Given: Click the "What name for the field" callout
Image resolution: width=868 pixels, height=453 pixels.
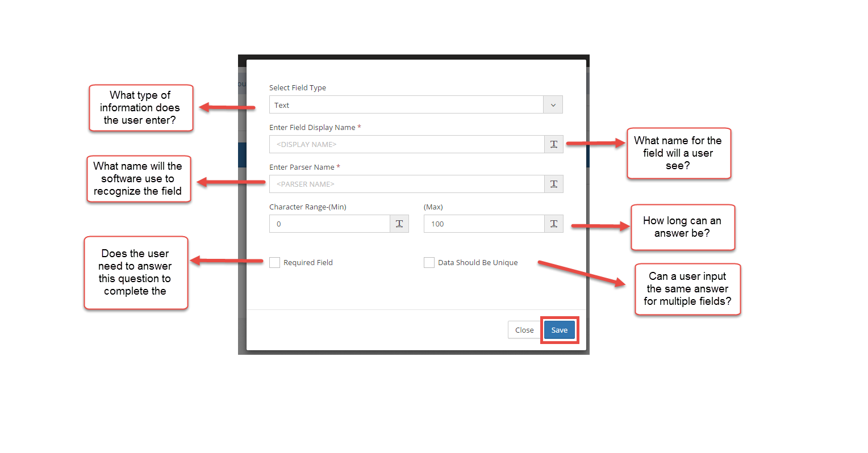Looking at the screenshot, I should (678, 153).
